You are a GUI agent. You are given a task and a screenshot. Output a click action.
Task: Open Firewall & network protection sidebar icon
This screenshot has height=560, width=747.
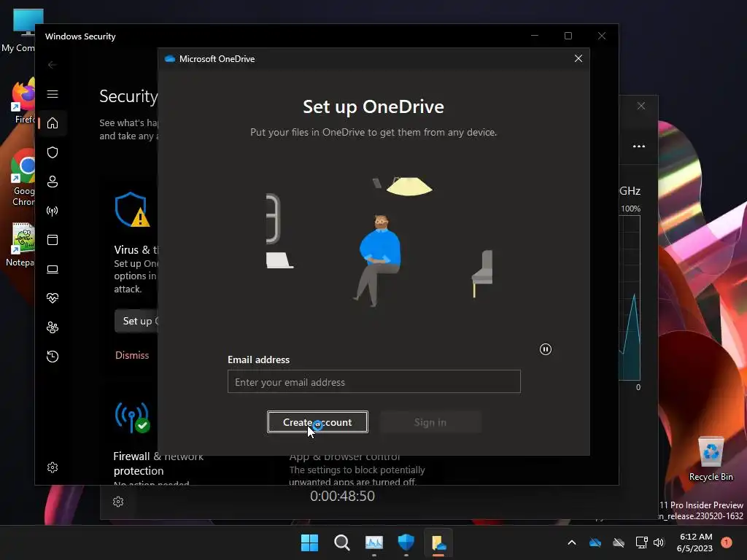[x=53, y=211]
